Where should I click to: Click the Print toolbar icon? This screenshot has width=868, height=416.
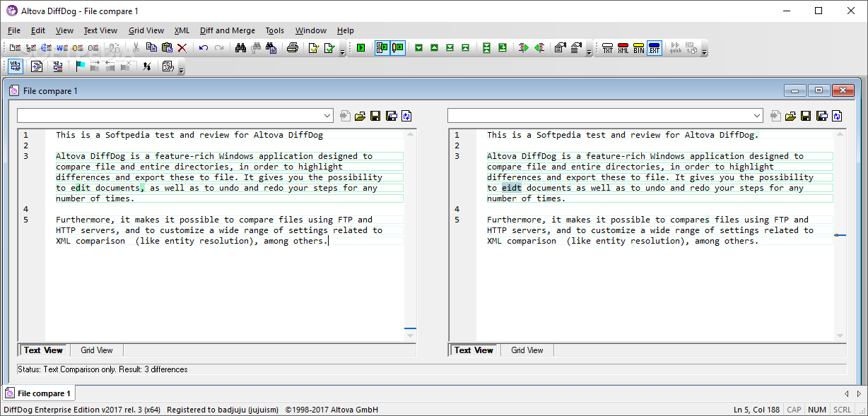point(293,47)
